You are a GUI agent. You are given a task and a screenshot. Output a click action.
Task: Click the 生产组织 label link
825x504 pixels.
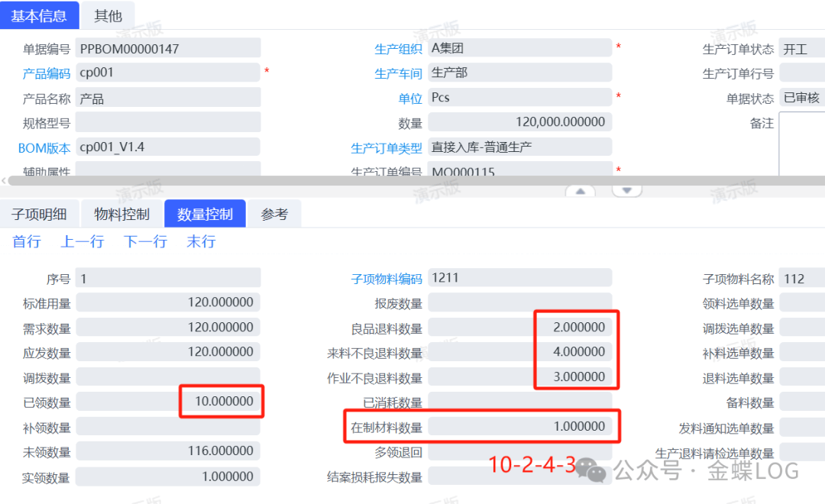click(x=398, y=49)
